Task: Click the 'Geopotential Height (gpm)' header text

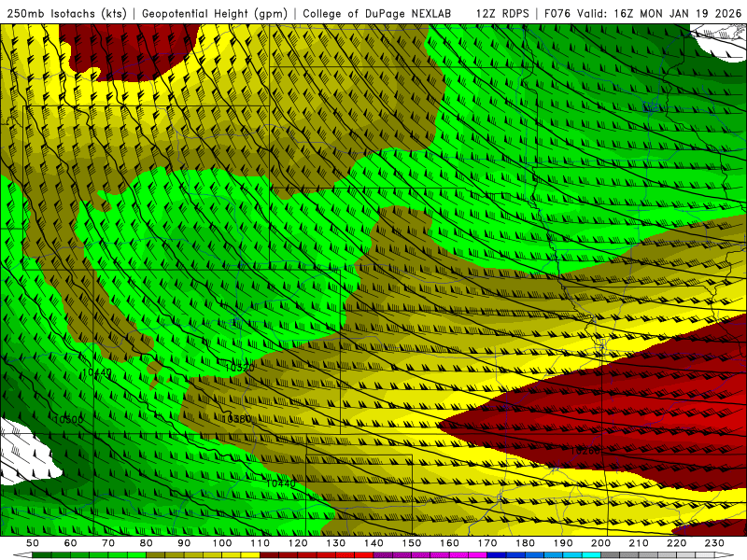Action: pos(215,13)
